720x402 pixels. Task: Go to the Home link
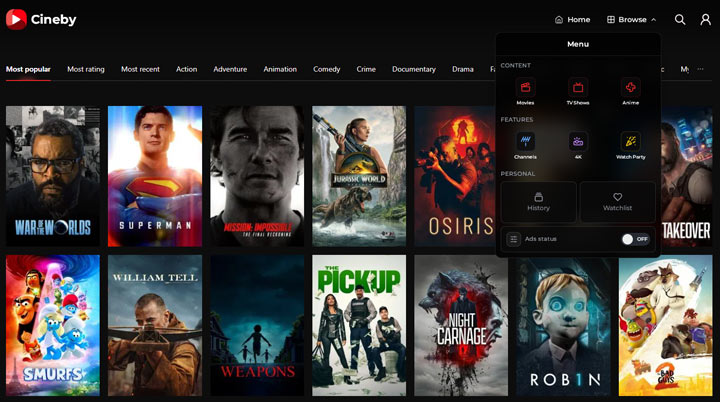pos(573,20)
